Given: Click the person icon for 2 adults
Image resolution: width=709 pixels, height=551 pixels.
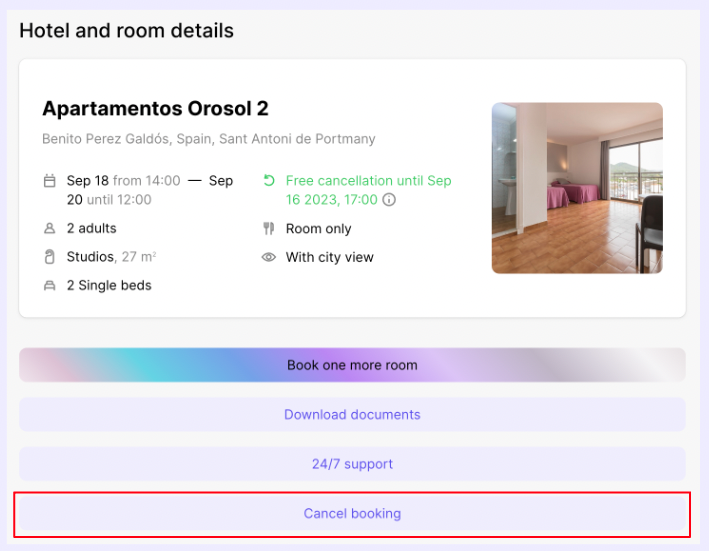Looking at the screenshot, I should pos(50,229).
